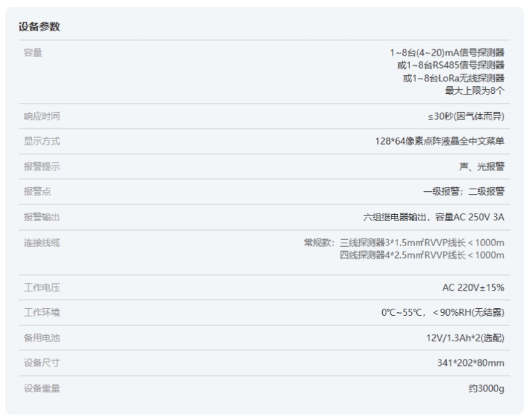Select the 最大上限为8个 text

point(475,90)
